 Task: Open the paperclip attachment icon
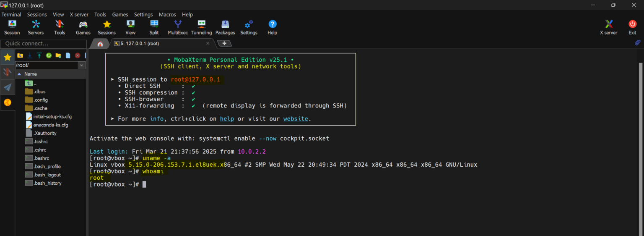[x=638, y=43]
